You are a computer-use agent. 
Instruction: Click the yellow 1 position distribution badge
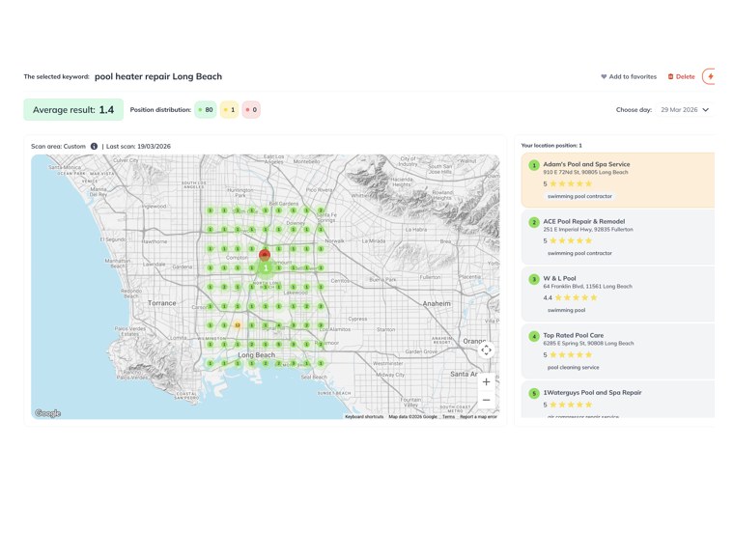click(230, 110)
